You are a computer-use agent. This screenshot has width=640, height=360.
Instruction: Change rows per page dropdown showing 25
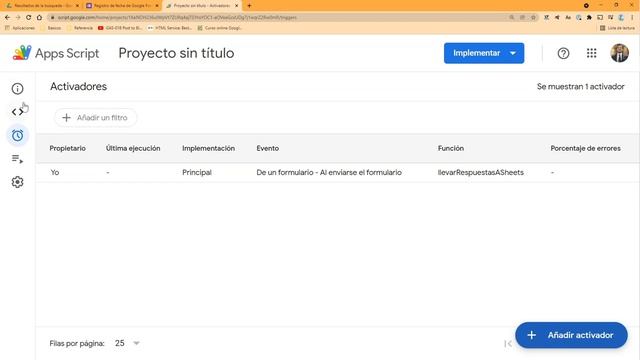click(x=127, y=343)
